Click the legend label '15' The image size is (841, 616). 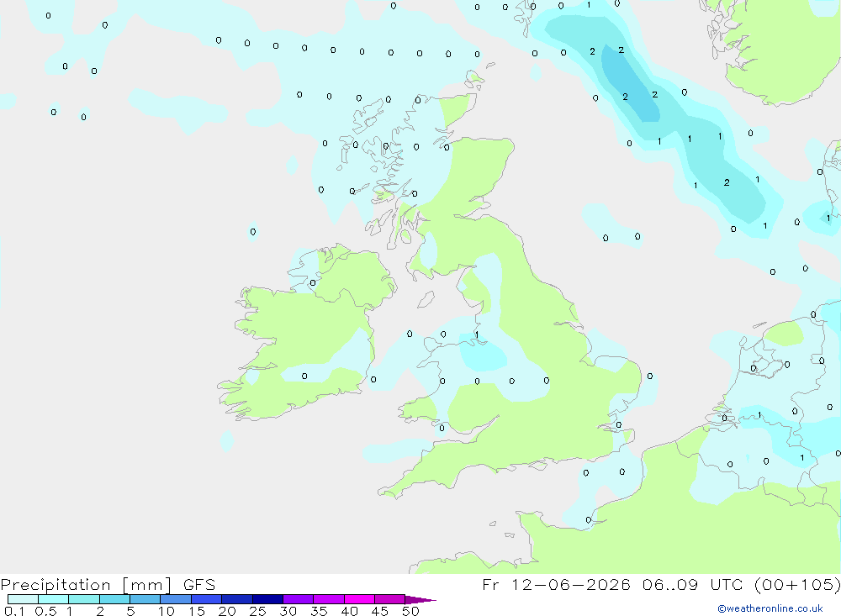pyautogui.click(x=197, y=611)
